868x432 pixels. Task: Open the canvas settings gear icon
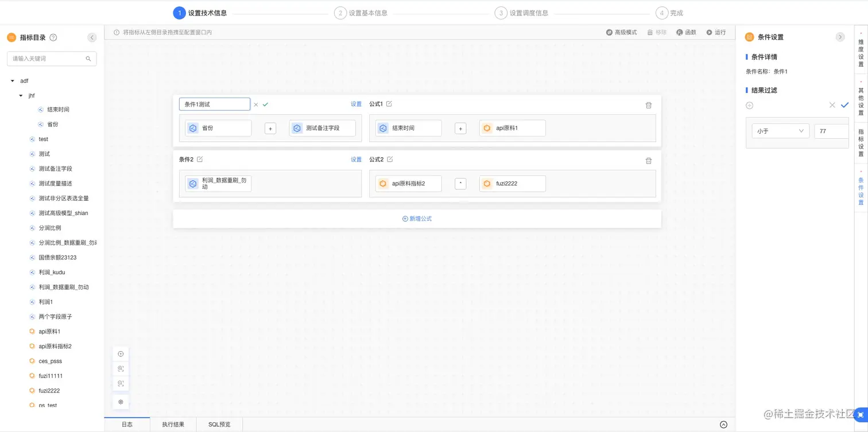(x=121, y=402)
